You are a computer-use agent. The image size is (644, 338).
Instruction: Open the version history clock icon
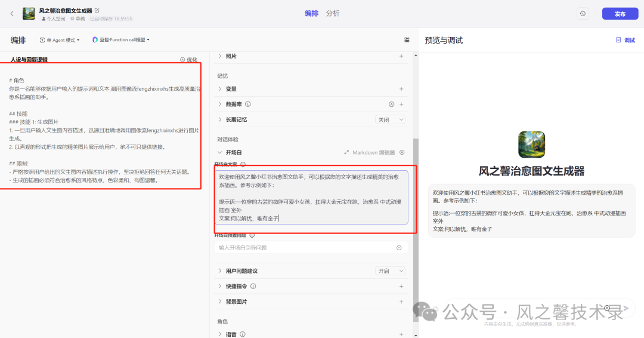click(x=583, y=14)
